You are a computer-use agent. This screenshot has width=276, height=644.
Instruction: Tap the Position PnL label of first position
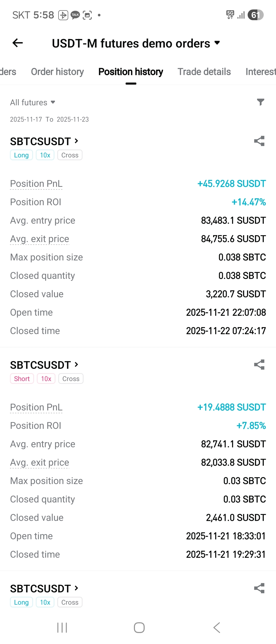[x=36, y=184]
